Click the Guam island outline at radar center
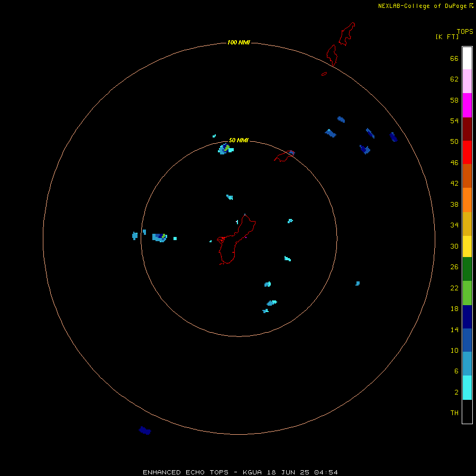 (x=236, y=240)
